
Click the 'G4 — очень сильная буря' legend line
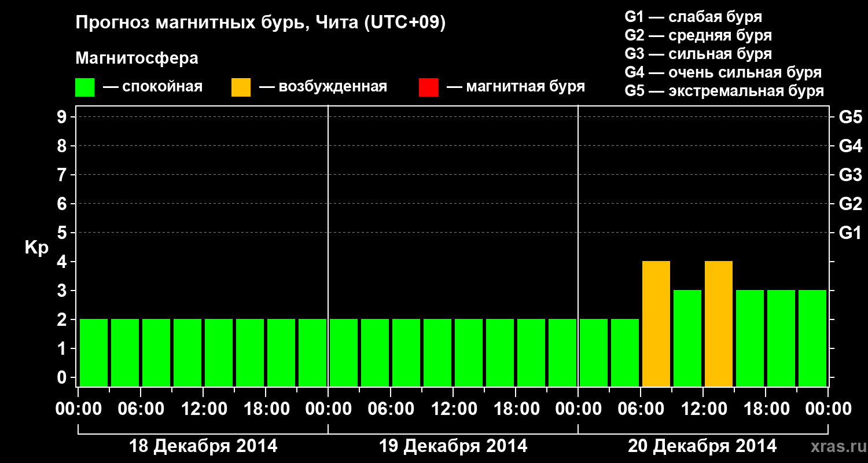pyautogui.click(x=723, y=72)
